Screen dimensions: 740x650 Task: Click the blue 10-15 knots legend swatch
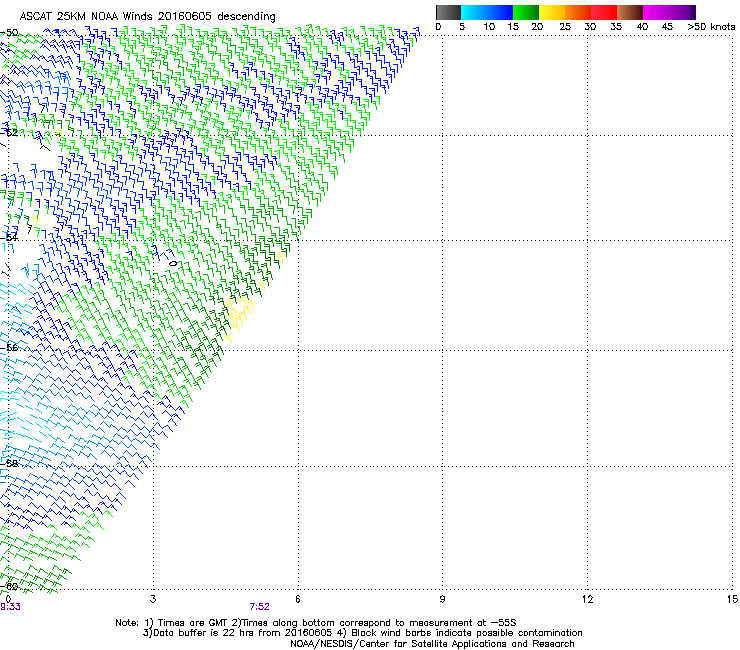point(500,12)
